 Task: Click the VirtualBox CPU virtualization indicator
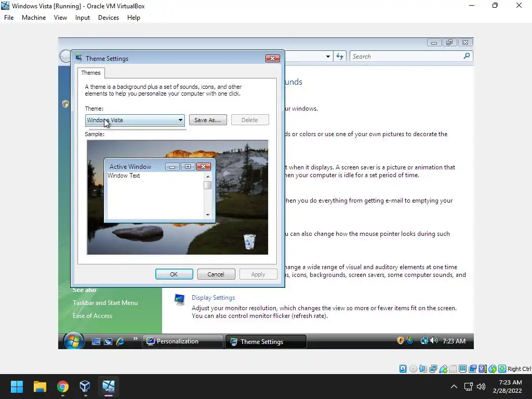[x=482, y=369]
